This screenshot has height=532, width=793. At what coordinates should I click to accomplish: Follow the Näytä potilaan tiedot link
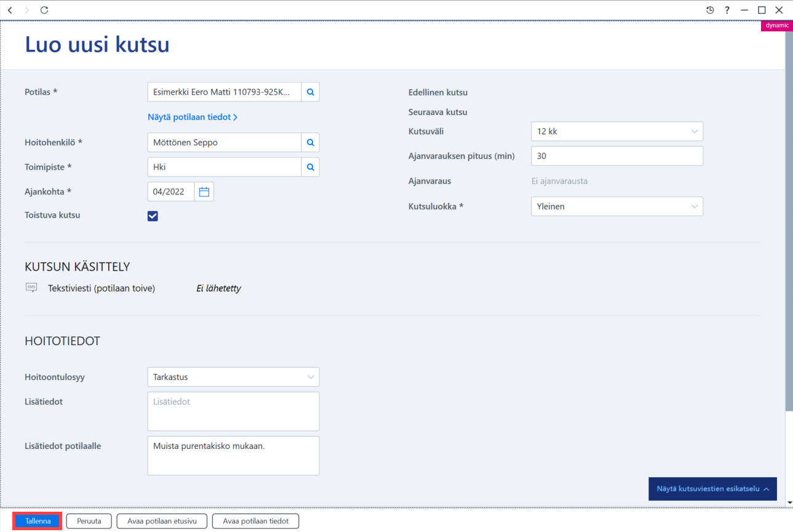193,117
